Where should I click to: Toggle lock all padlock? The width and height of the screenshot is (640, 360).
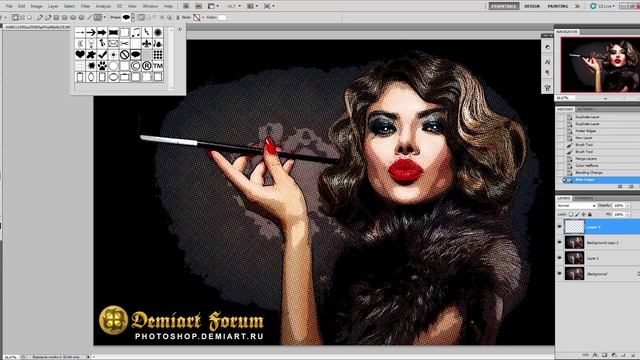pos(589,214)
